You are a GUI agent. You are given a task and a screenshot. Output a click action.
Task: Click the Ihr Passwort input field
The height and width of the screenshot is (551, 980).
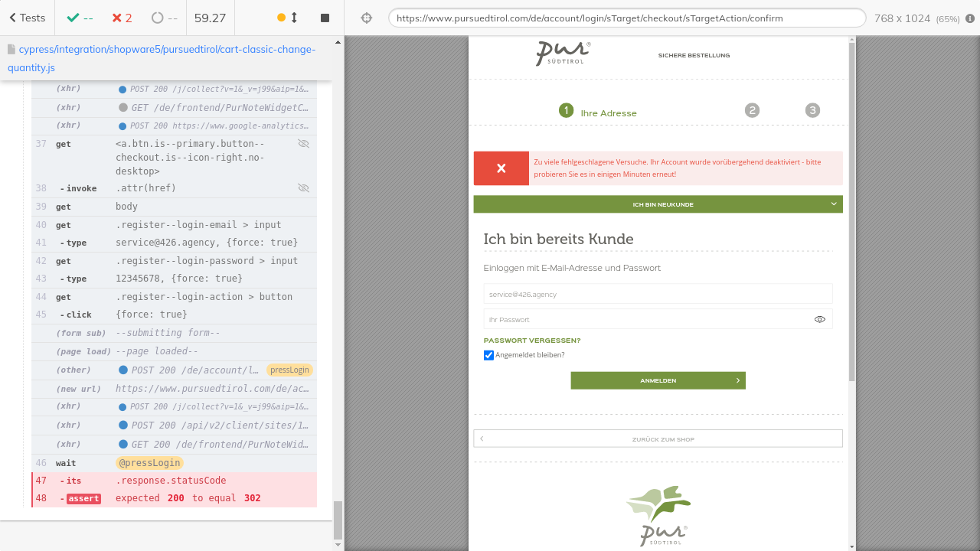[x=647, y=319]
